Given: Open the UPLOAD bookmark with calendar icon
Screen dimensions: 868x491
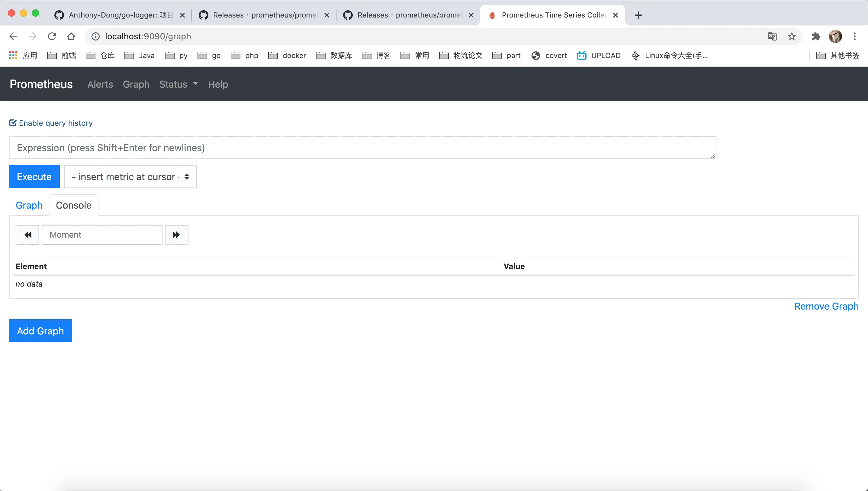Looking at the screenshot, I should pos(599,55).
